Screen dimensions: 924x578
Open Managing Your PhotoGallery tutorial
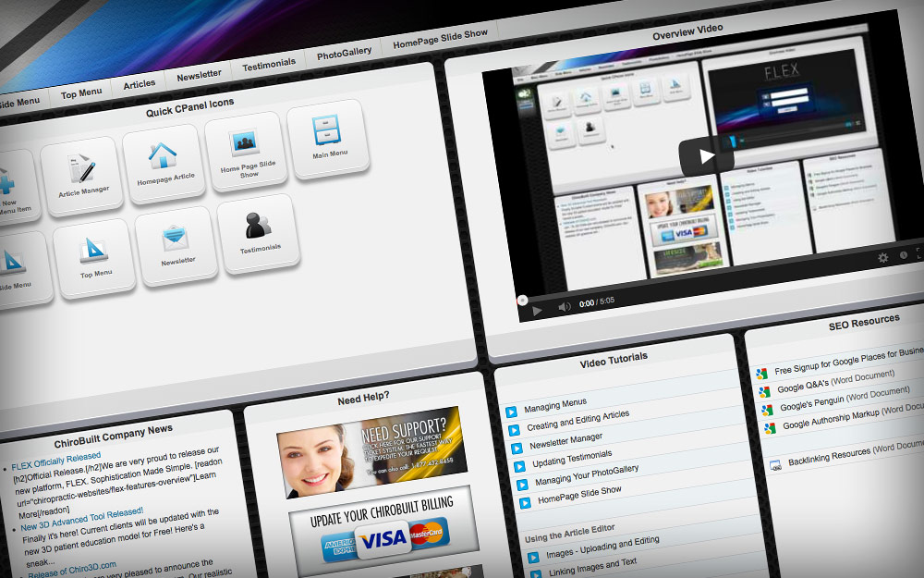pyautogui.click(x=587, y=474)
